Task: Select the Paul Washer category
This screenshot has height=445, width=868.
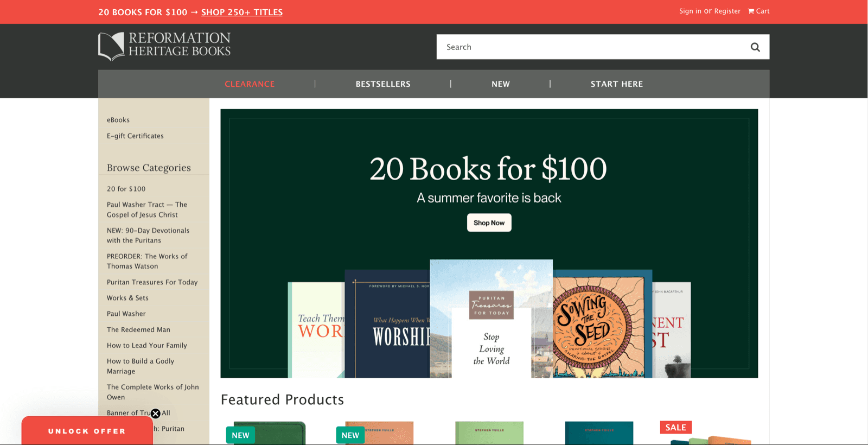Action: pyautogui.click(x=126, y=314)
